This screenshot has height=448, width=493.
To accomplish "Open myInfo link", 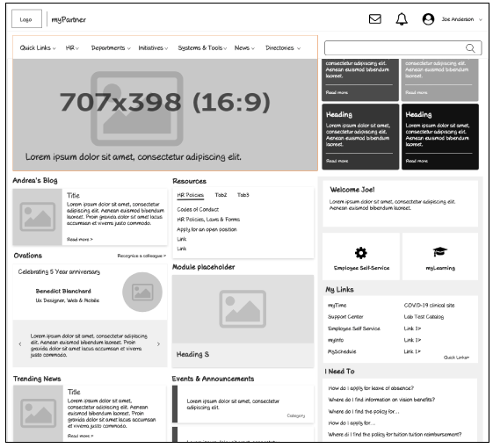I will (336, 340).
